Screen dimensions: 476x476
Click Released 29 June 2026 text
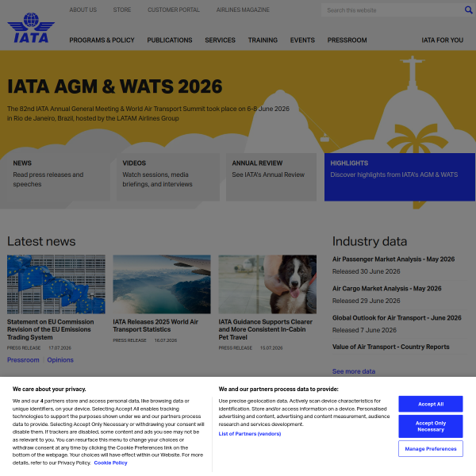366,301
